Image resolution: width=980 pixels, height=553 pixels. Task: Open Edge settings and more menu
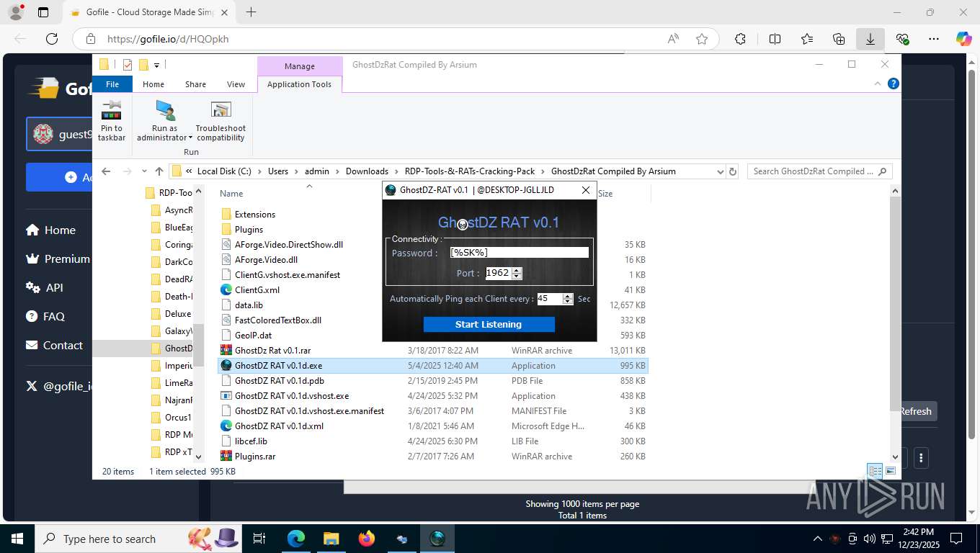(934, 39)
